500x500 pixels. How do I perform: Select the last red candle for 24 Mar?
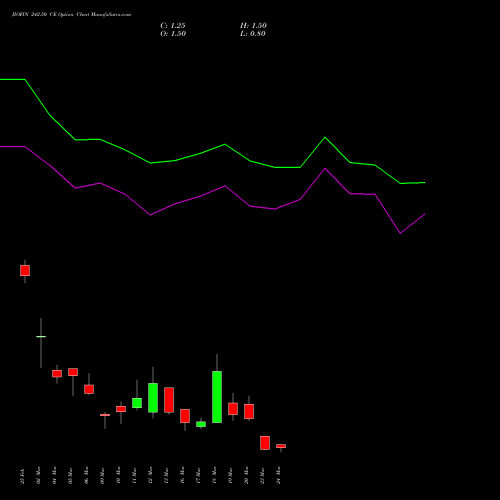point(281,446)
